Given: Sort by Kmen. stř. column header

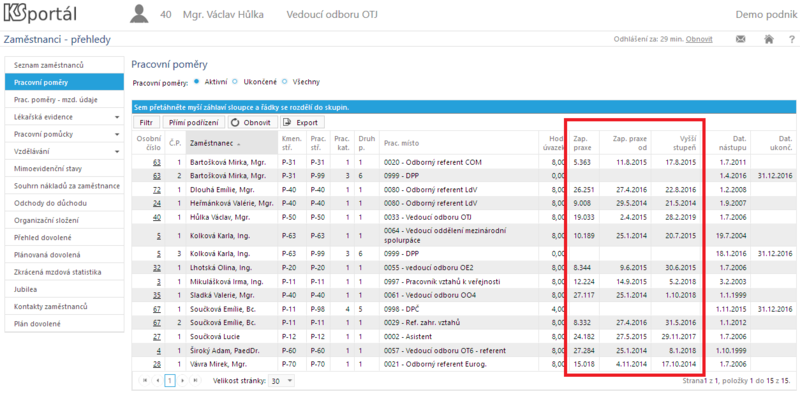Looking at the screenshot, I should (292, 143).
